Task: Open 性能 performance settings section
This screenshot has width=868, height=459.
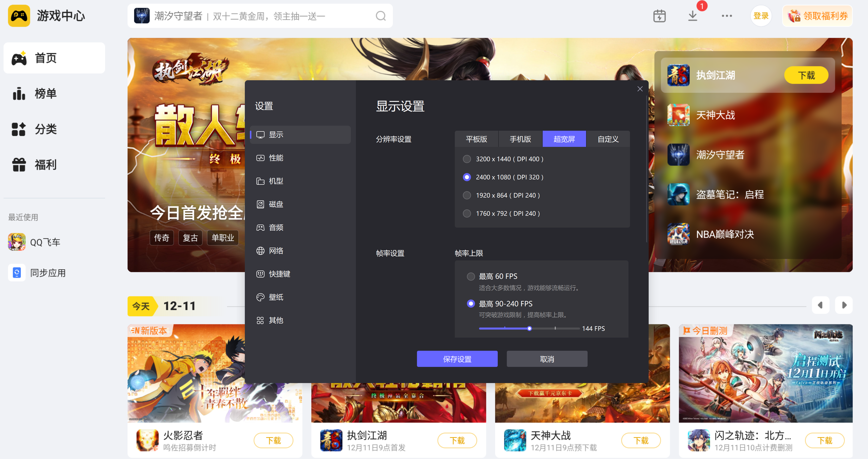Action: point(276,158)
